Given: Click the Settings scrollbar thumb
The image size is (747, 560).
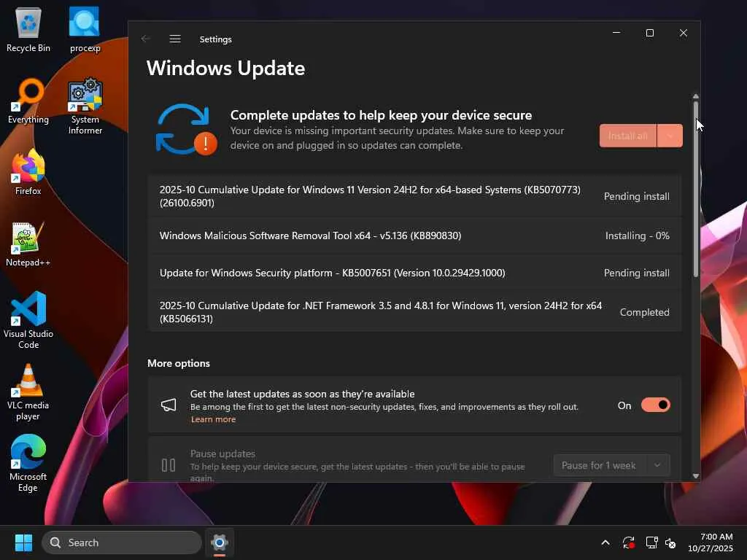Looking at the screenshot, I should click(695, 189).
